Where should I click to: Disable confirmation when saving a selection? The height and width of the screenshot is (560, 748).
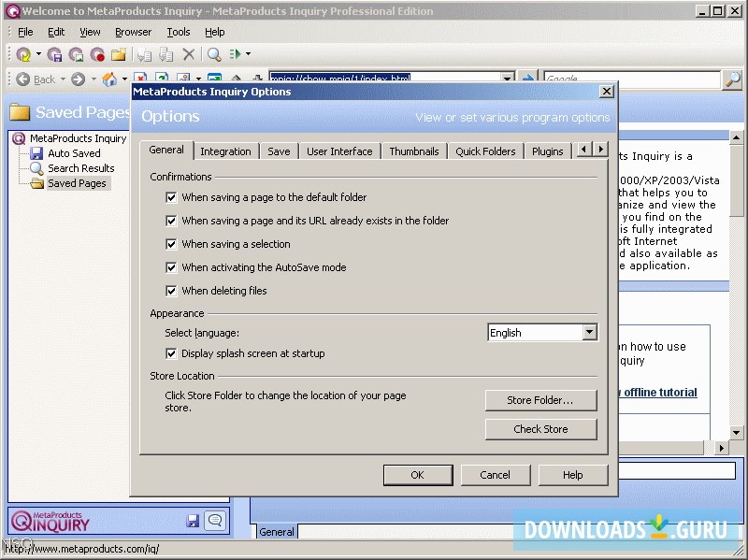pyautogui.click(x=171, y=246)
